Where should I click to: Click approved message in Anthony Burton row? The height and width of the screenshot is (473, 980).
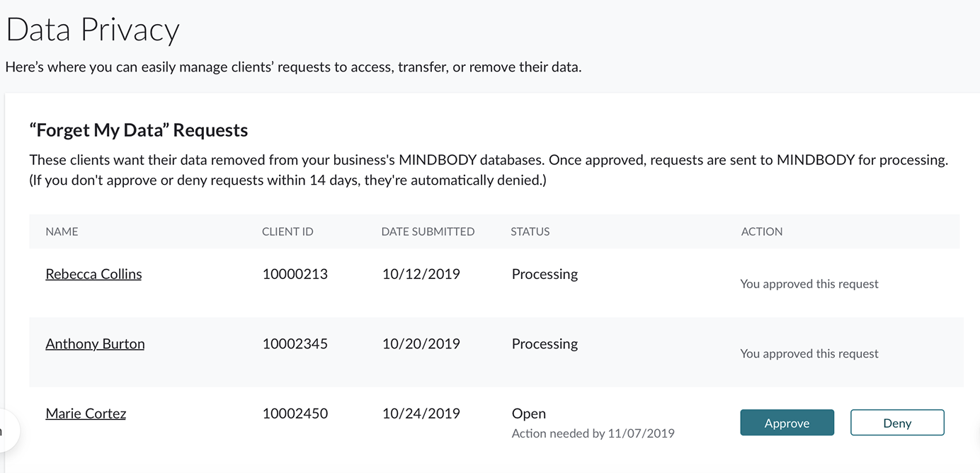[809, 354]
